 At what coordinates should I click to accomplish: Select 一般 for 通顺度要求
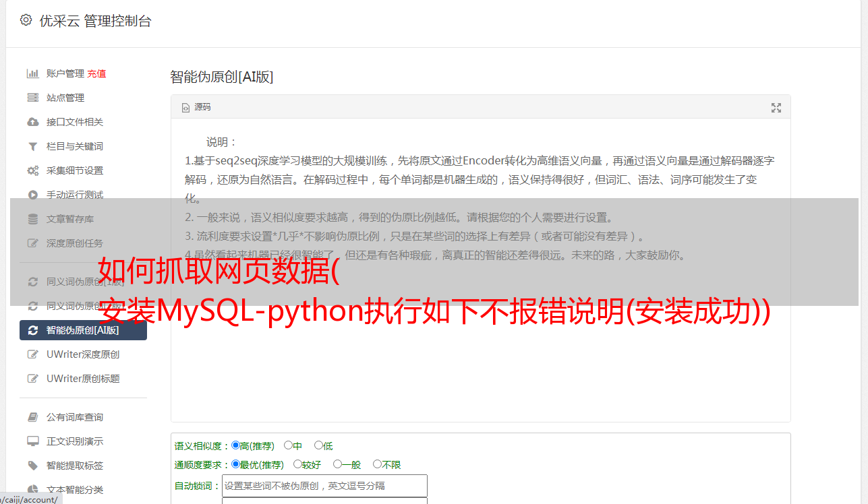337,464
